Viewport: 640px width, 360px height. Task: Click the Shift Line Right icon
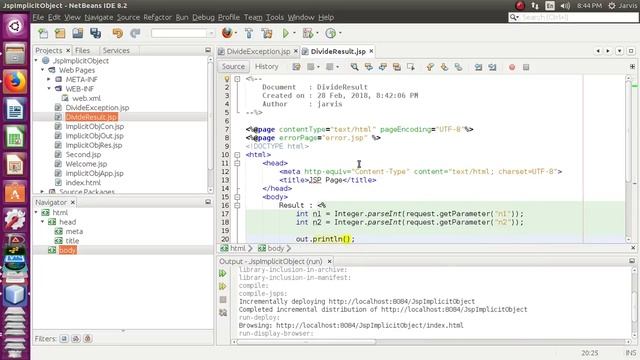pyautogui.click(x=492, y=67)
